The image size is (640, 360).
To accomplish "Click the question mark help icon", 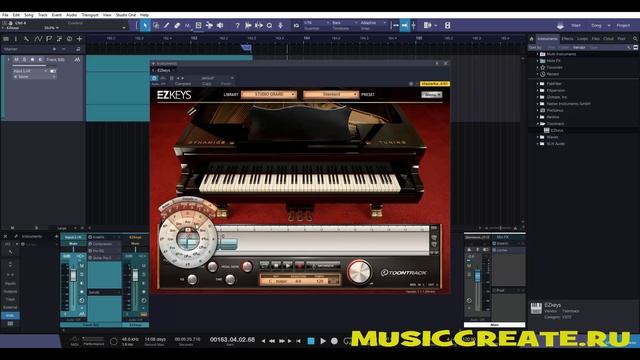I will tap(238, 25).
